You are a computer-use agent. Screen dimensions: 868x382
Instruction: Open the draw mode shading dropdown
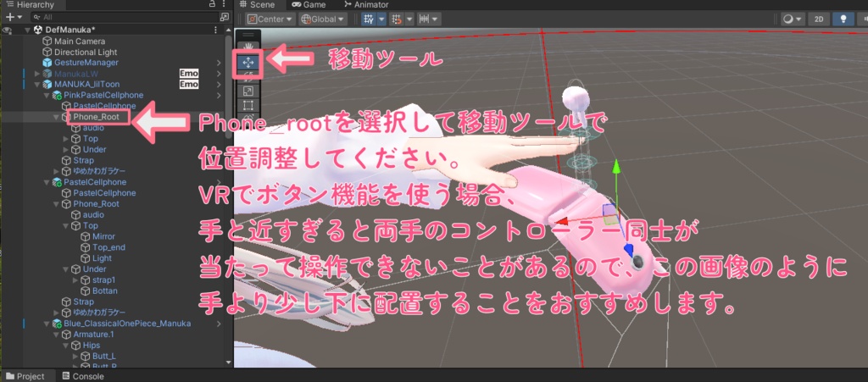(x=793, y=19)
